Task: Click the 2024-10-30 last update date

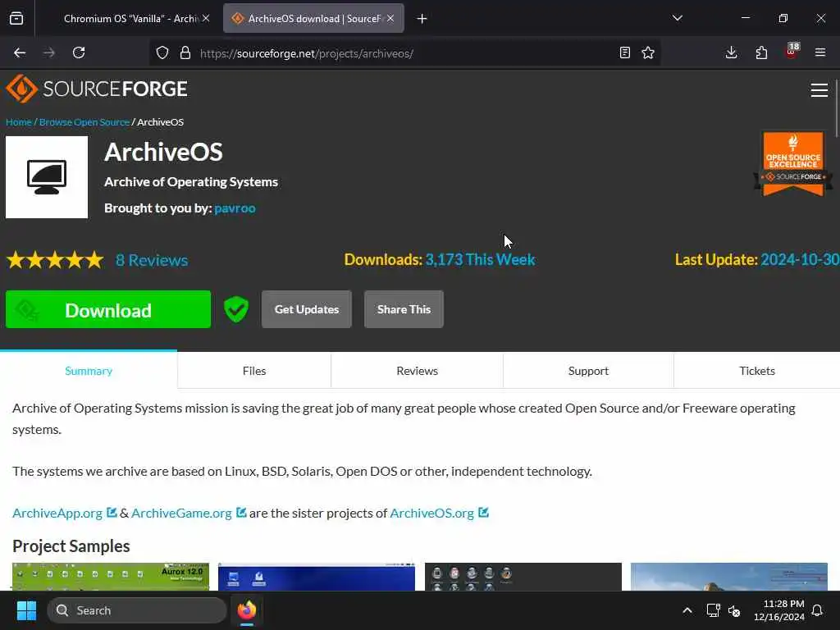Action: (x=800, y=259)
